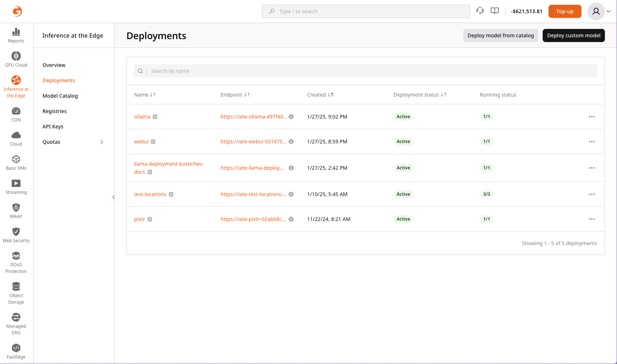Screen dimensions: 617x364
Task: Click info icon beside llama-deploy endpoint
Action: pyautogui.click(x=291, y=168)
